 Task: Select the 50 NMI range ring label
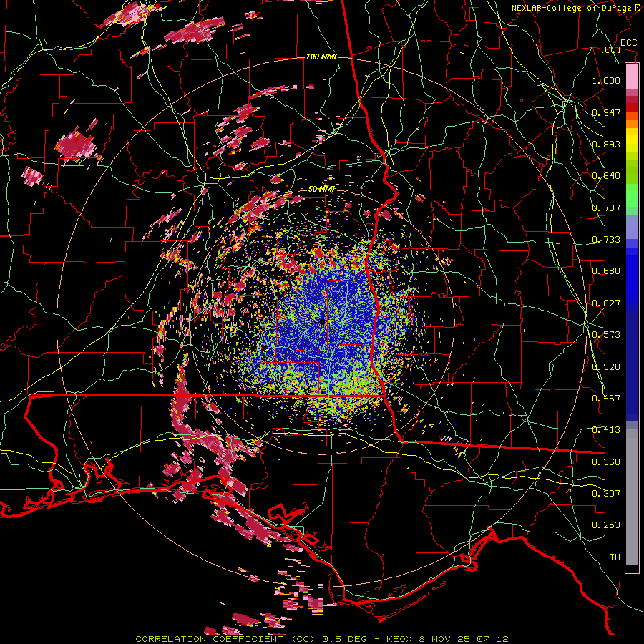click(x=321, y=189)
